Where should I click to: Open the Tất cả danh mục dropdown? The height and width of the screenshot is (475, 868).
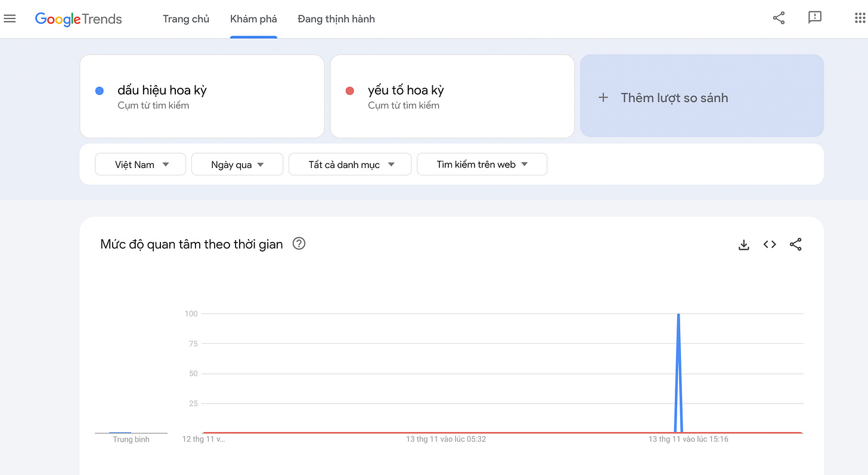(350, 164)
